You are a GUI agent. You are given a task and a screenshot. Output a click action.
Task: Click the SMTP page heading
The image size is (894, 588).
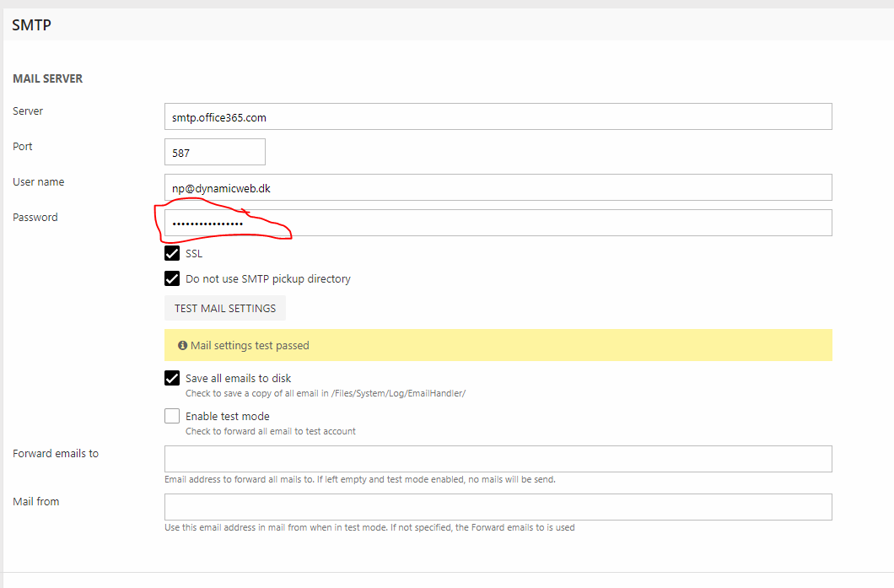[32, 25]
